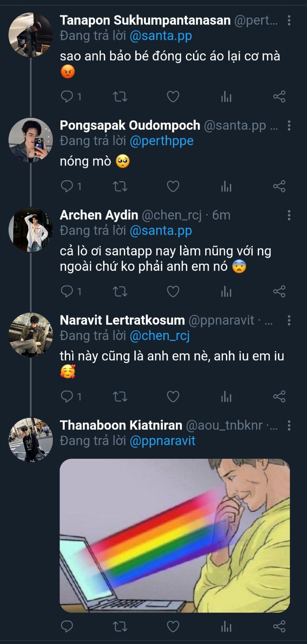Open the rainbow laptop meme image

pyautogui.click(x=175, y=535)
